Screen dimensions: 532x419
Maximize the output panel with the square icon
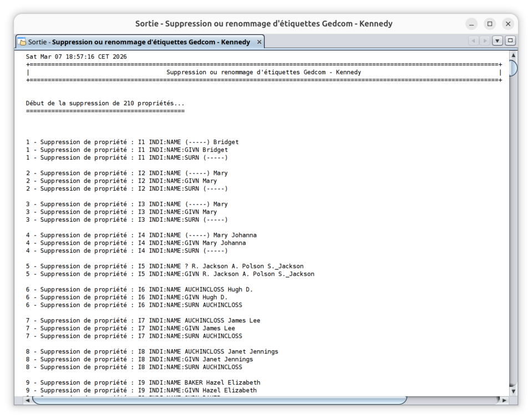coord(510,41)
